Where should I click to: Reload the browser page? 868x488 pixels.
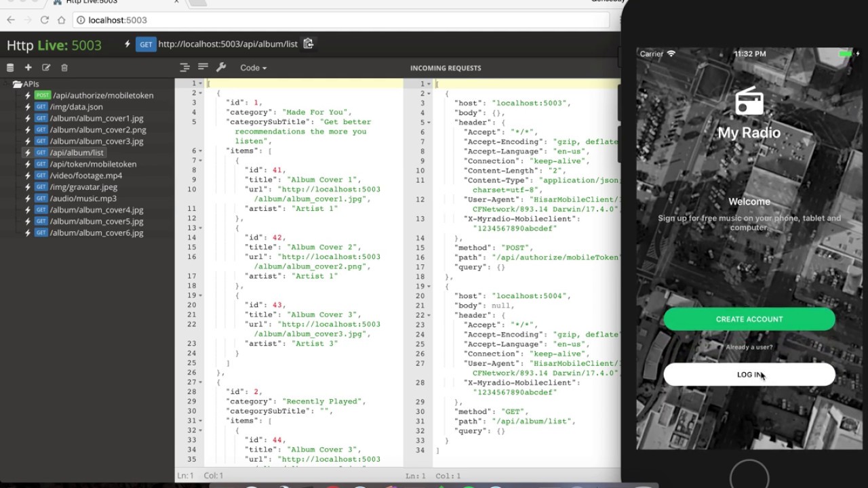pyautogui.click(x=45, y=20)
